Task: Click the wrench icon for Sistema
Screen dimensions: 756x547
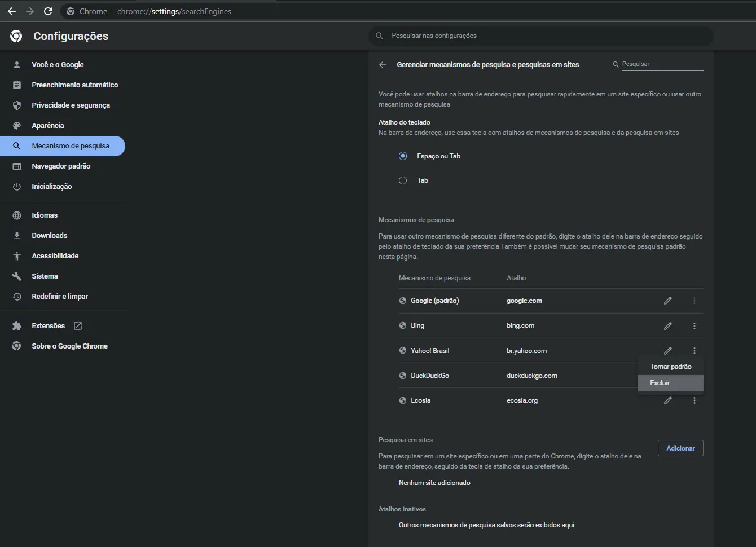Action: point(17,276)
